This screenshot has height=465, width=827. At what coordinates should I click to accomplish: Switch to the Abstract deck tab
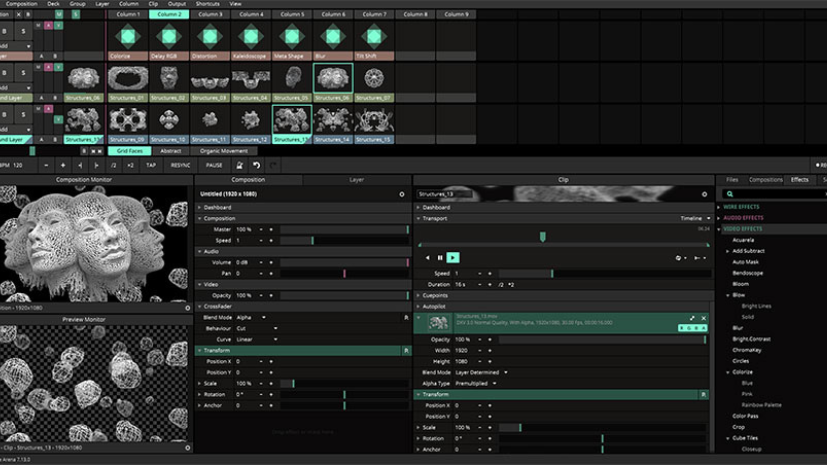click(x=171, y=151)
